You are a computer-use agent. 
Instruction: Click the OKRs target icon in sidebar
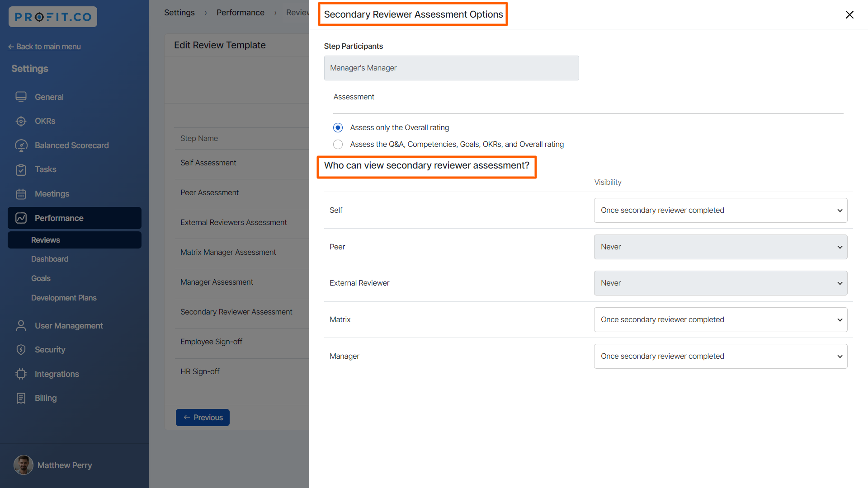click(x=21, y=121)
